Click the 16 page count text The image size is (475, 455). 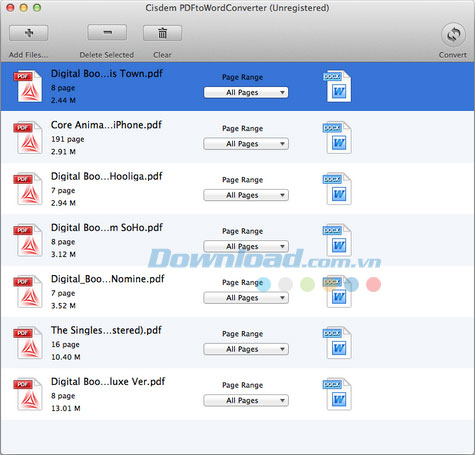(x=65, y=345)
